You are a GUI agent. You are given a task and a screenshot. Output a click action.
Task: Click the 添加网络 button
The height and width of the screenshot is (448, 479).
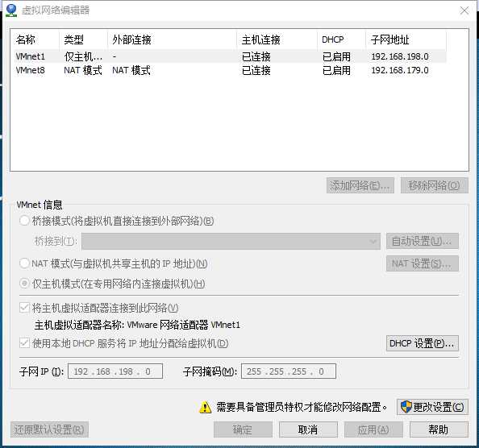[x=360, y=185]
